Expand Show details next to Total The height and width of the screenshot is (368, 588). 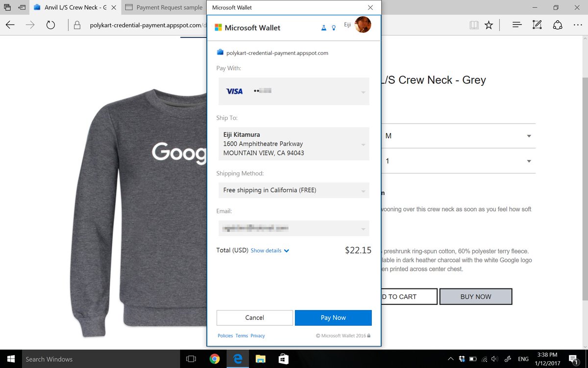[x=270, y=250]
